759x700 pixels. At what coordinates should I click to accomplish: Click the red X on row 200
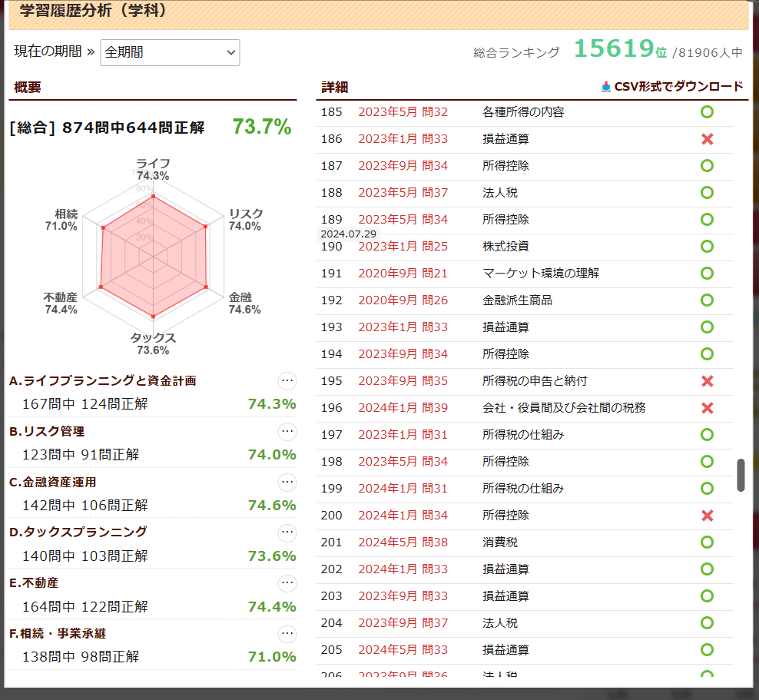[707, 516]
